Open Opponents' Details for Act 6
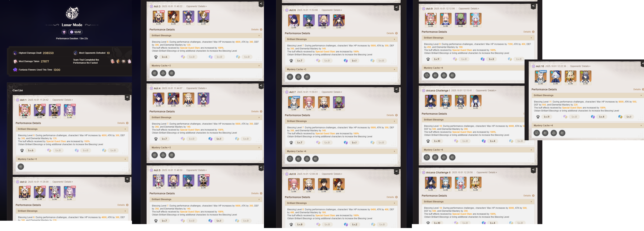Screen dimensions: 644x231 click(332, 10)
